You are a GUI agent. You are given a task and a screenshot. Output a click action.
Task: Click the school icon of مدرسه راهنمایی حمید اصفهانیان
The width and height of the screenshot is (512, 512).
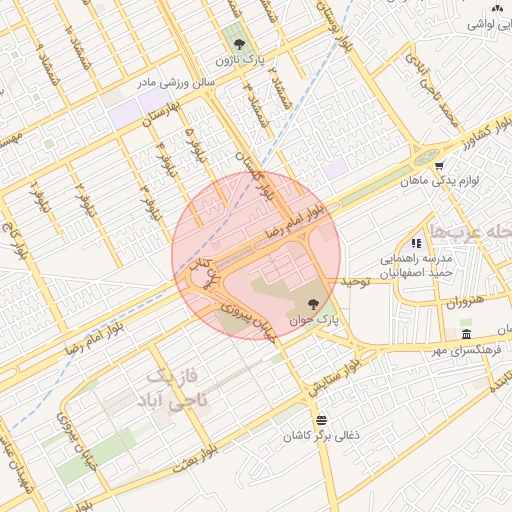coord(416,243)
